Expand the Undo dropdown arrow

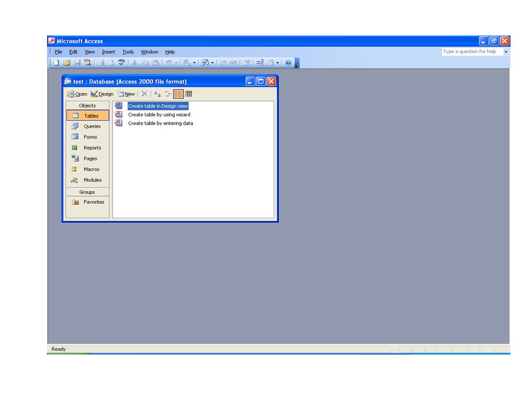point(176,63)
